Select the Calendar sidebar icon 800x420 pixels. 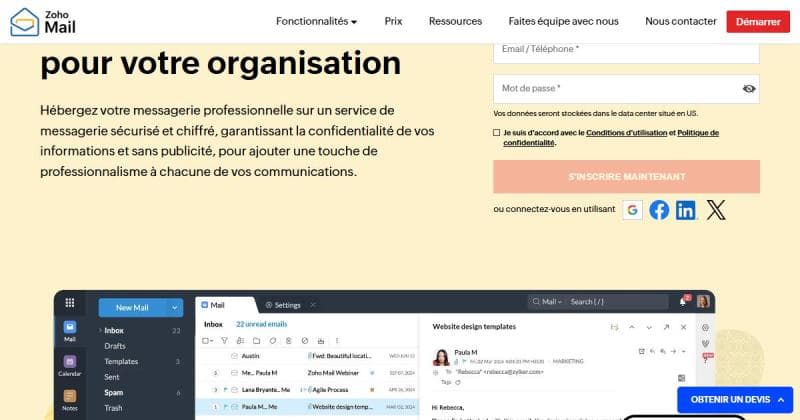tap(70, 366)
